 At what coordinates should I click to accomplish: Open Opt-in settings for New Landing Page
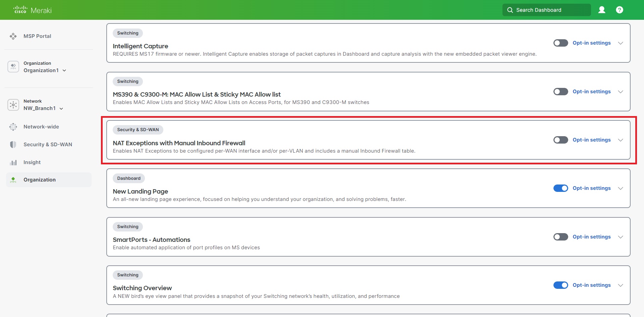pyautogui.click(x=592, y=188)
